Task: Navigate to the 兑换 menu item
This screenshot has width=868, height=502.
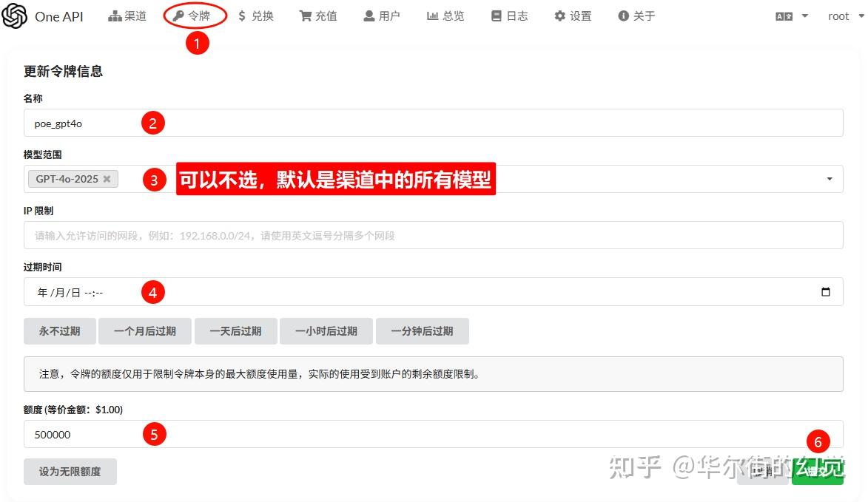Action: [256, 16]
